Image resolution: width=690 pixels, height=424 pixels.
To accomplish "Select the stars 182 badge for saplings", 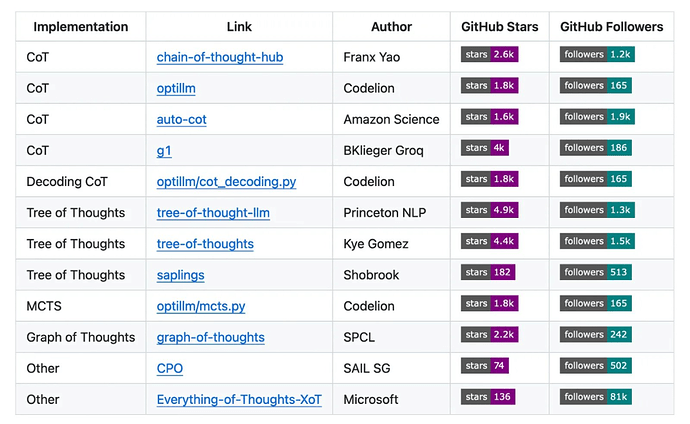I will [x=487, y=272].
